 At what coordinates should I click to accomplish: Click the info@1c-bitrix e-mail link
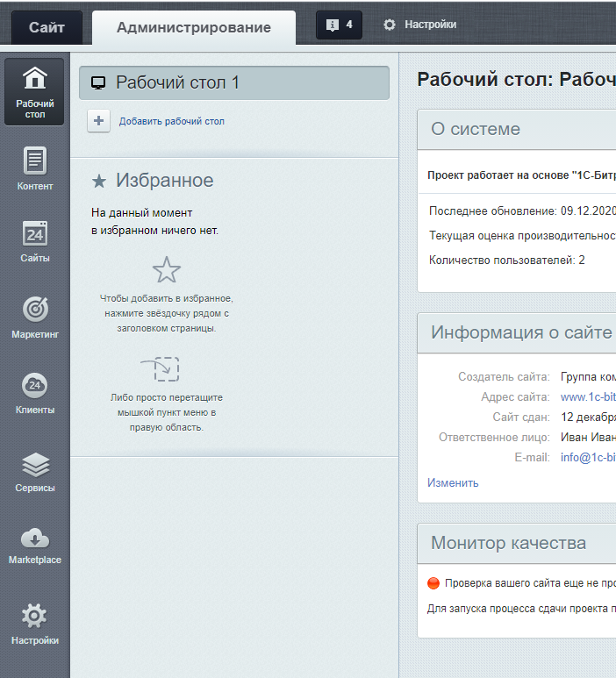coord(588,458)
